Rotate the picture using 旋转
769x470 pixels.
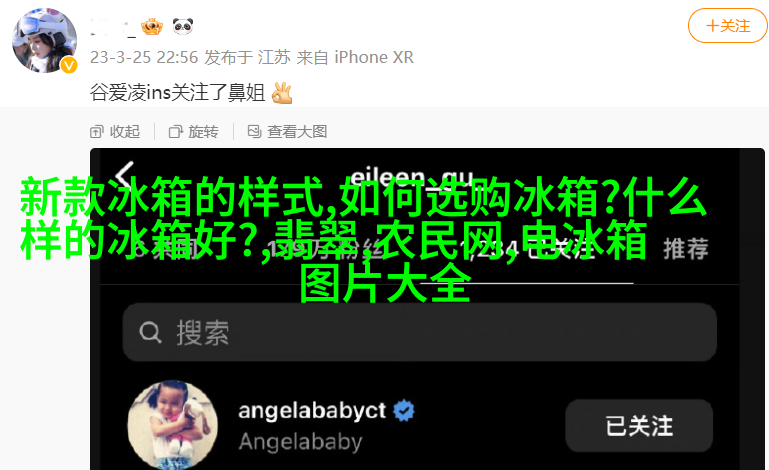click(x=193, y=131)
